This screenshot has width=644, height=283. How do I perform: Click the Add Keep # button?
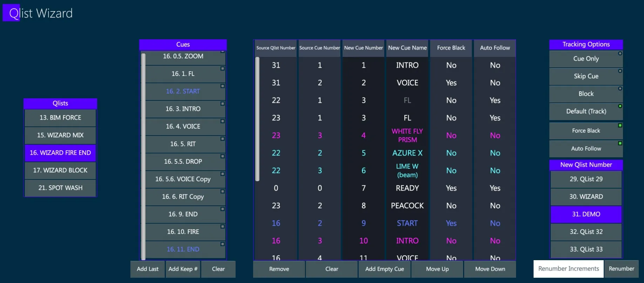183,269
